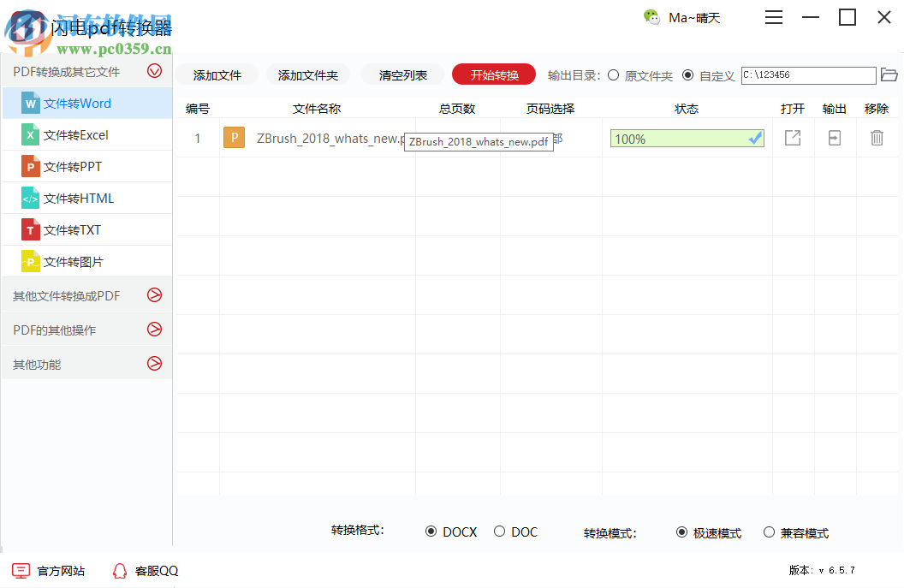The image size is (904, 588).
Task: Remove ZBrush_2018_whats_new.pdf with trash icon
Action: tap(876, 138)
